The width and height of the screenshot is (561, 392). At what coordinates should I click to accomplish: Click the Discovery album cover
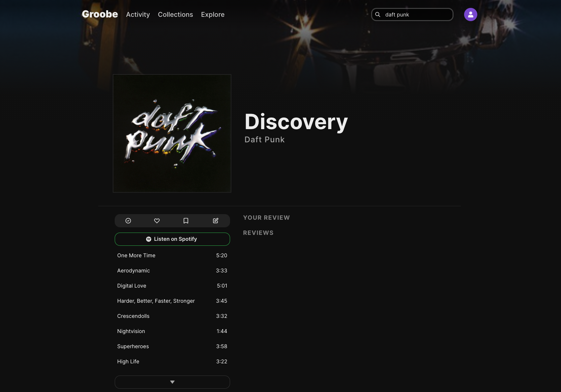(172, 133)
